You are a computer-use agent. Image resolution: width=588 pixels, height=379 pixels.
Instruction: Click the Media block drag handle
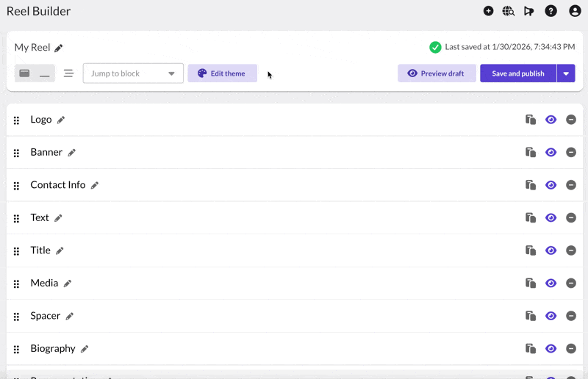(x=16, y=284)
